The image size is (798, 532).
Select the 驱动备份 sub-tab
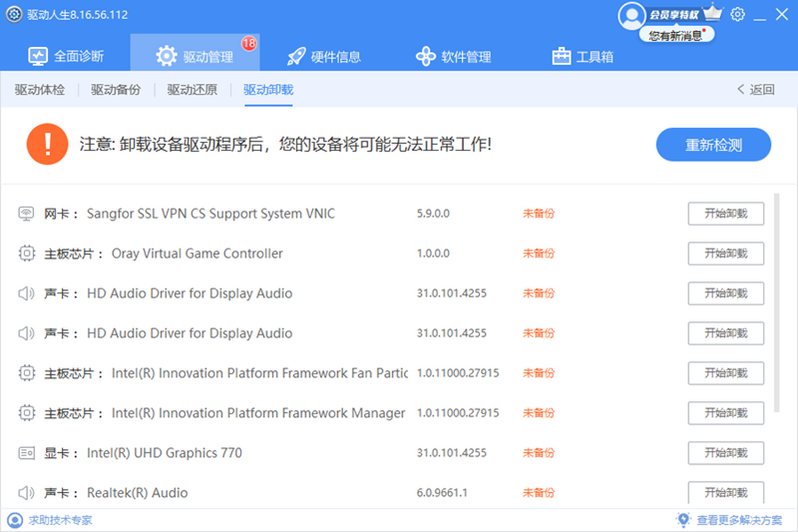click(x=116, y=90)
